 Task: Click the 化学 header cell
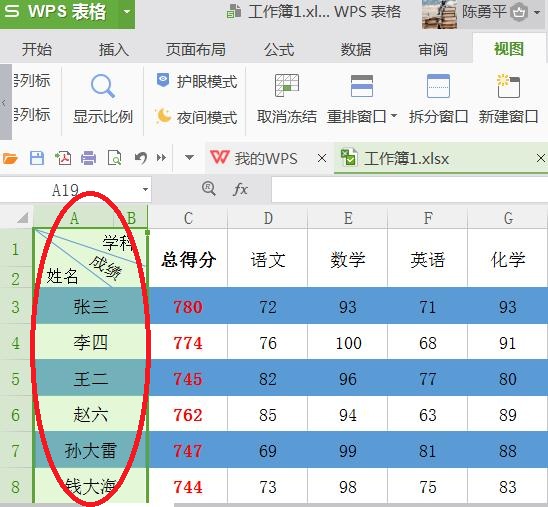[x=508, y=259]
